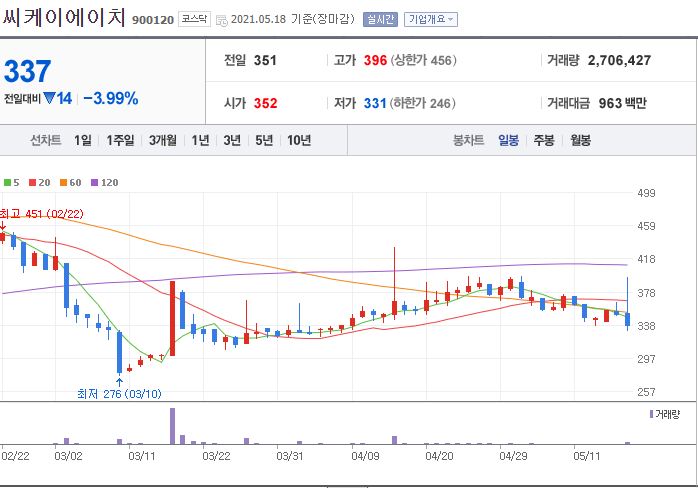
Task: Switch to 일봉 daily candle chart
Action: (508, 140)
